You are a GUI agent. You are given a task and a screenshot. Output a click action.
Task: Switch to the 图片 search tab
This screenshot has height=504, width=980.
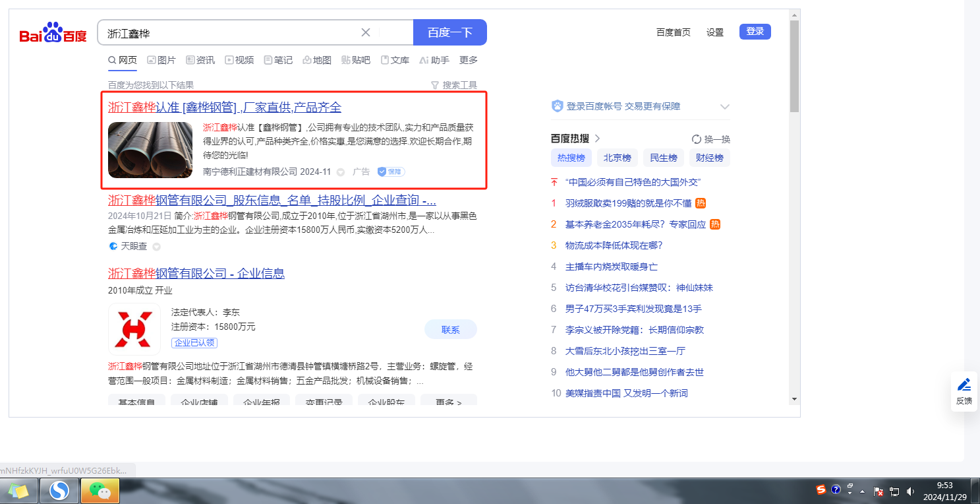click(161, 60)
